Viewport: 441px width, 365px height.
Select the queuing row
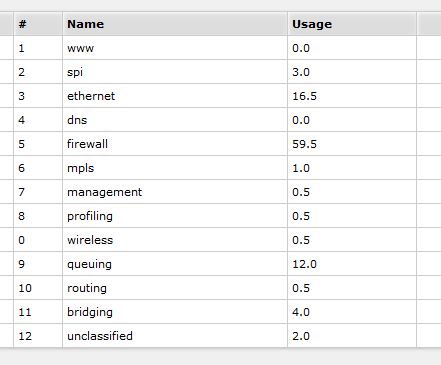[220, 264]
